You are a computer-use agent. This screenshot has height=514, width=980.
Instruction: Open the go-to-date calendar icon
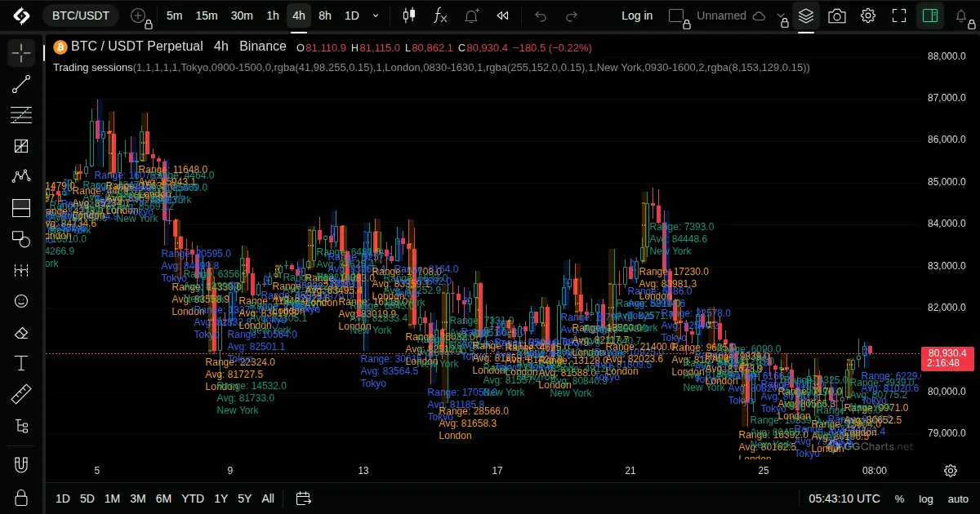tap(303, 498)
